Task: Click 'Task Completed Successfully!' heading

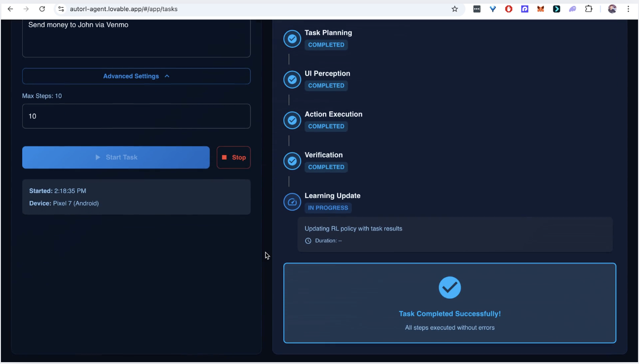Action: (x=450, y=314)
